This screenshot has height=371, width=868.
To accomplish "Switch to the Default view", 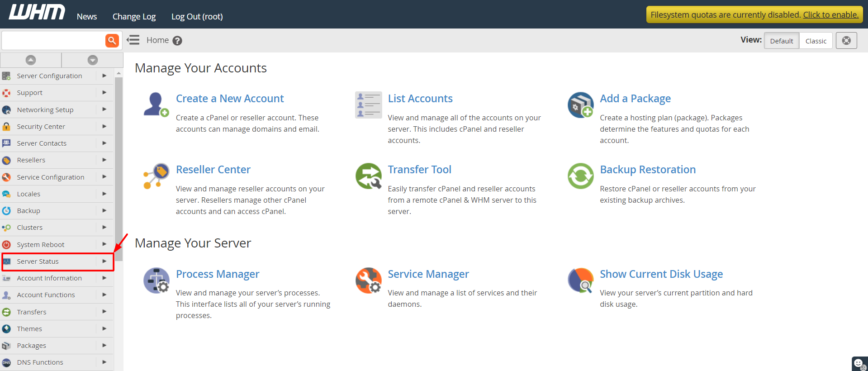I will point(782,41).
